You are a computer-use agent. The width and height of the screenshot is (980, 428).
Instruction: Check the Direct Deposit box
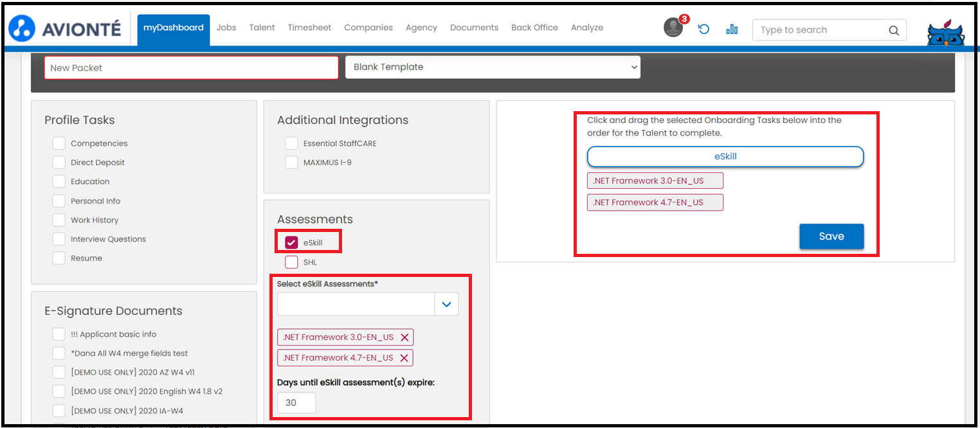[59, 163]
